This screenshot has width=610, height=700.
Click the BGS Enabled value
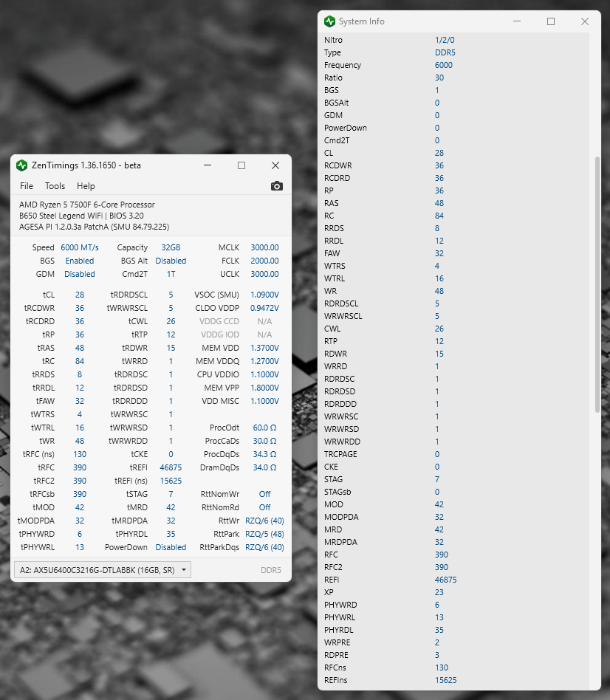(x=80, y=261)
